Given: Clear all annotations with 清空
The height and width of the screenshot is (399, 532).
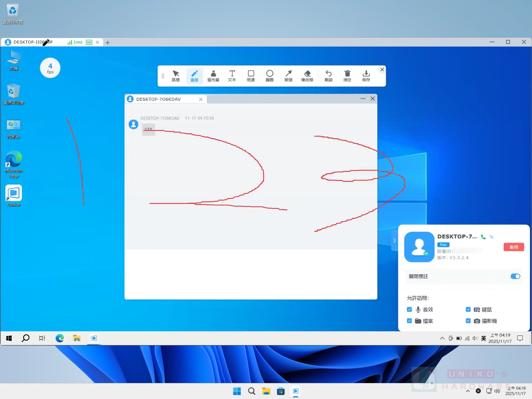Looking at the screenshot, I should pos(347,76).
